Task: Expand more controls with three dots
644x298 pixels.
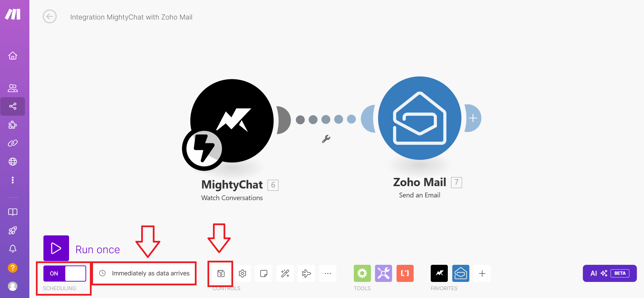Action: tap(328, 273)
